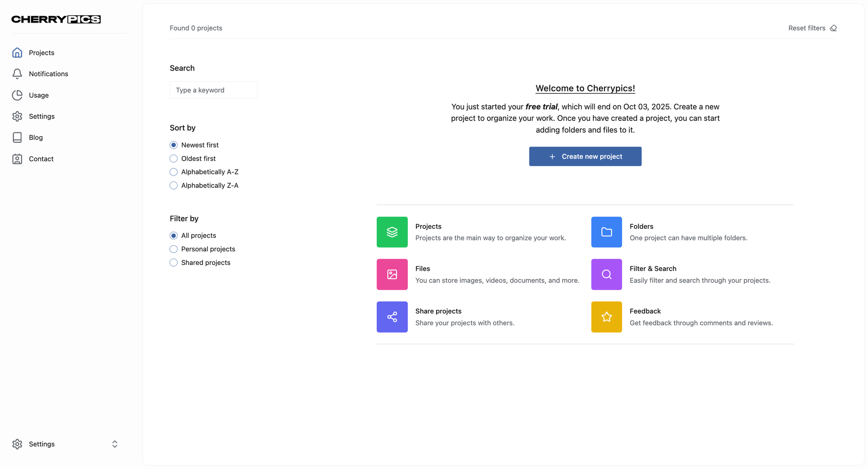868x469 pixels.
Task: Open the Welcome to Cherrypics link
Action: 585,88
